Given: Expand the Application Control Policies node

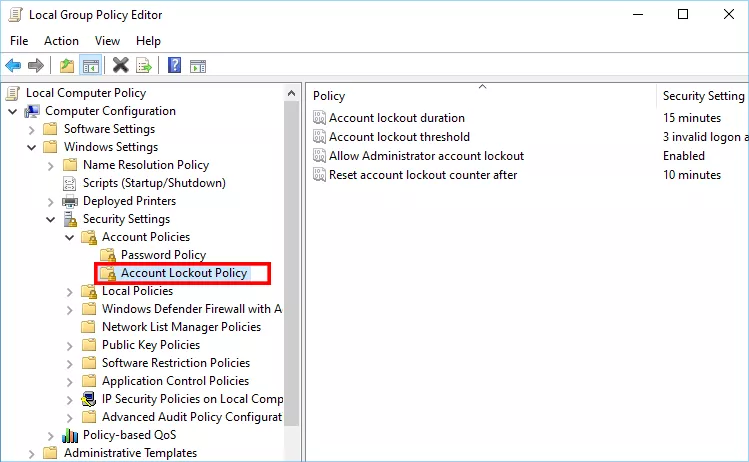Looking at the screenshot, I should [x=70, y=382].
